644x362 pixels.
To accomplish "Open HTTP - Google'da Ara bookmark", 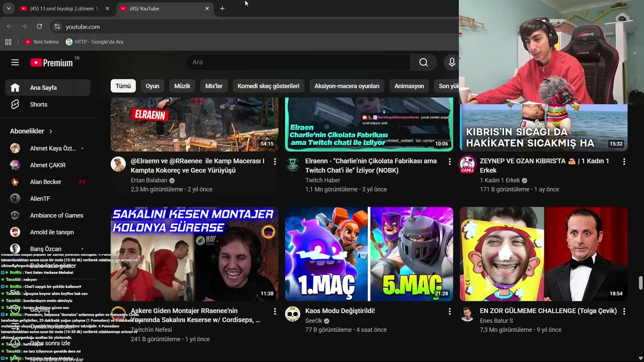I will click(x=95, y=42).
